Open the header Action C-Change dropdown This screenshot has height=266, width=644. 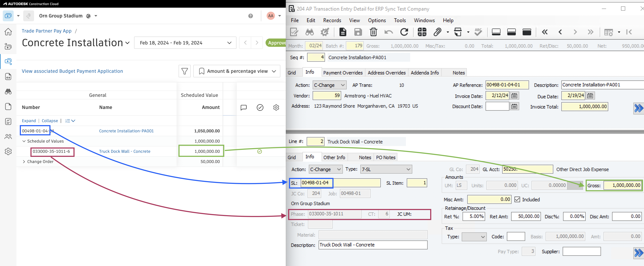[x=329, y=85]
